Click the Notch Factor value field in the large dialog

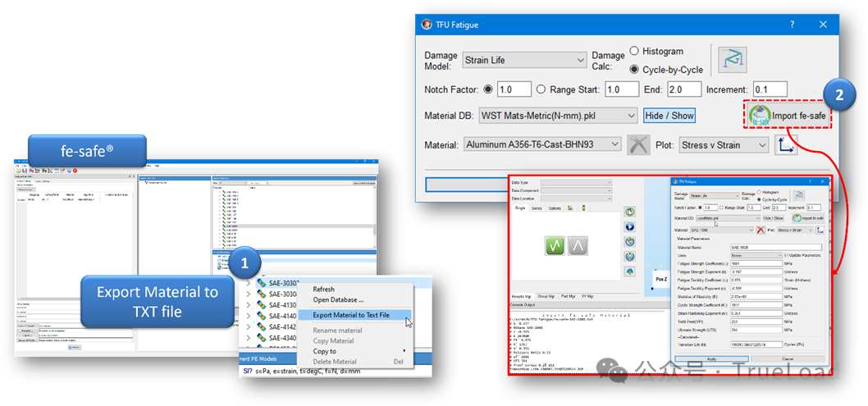coord(514,89)
